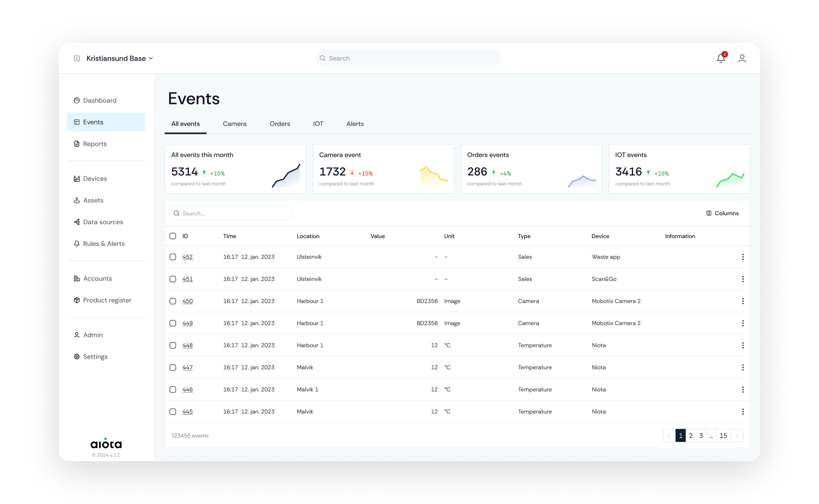Open row 449 three-dot actions menu
The width and height of the screenshot is (819, 504).
click(743, 323)
